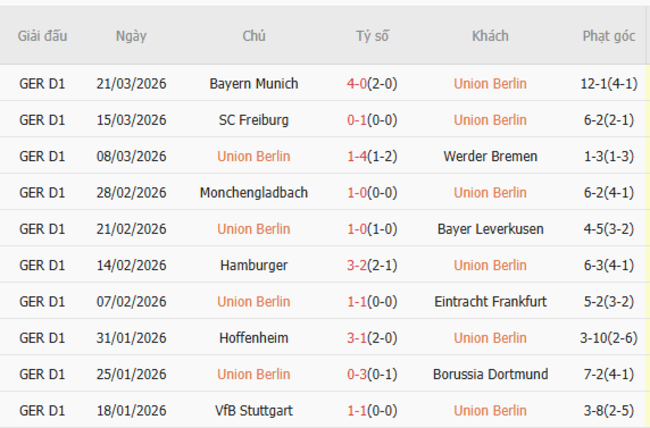
Task: Click the "Ngày" column header
Action: 131,36
